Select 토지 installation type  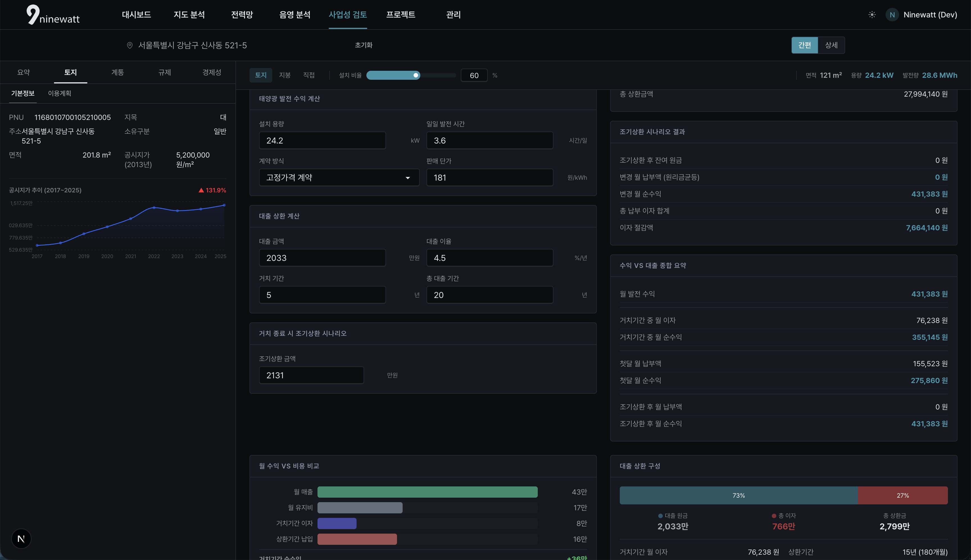point(261,75)
